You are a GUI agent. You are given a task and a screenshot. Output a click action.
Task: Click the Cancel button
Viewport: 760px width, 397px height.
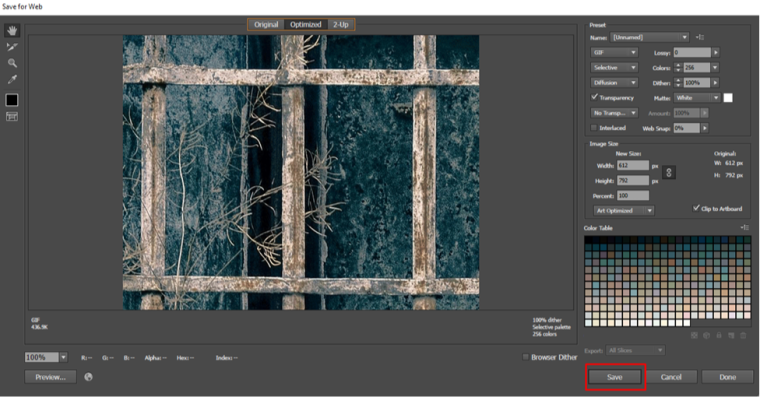coord(671,377)
